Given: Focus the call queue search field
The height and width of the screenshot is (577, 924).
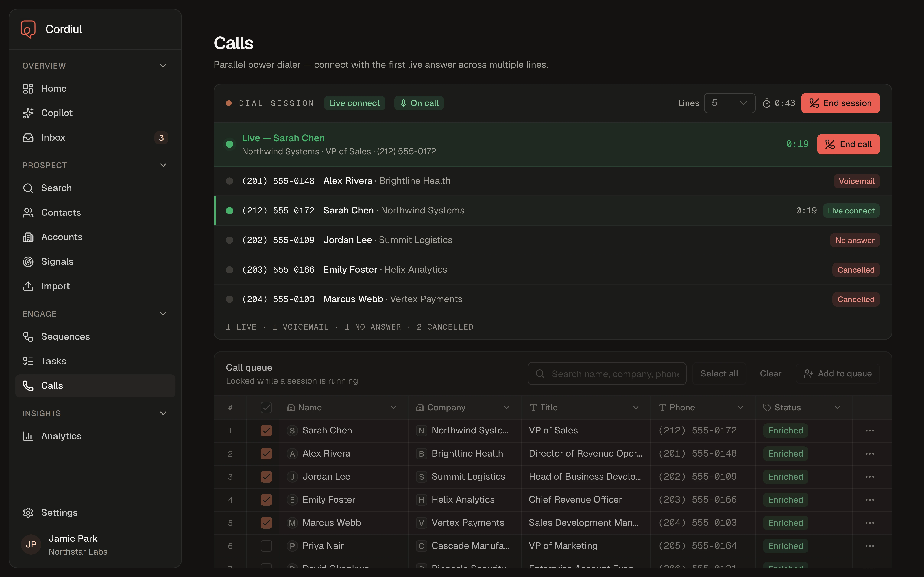Looking at the screenshot, I should pos(607,374).
